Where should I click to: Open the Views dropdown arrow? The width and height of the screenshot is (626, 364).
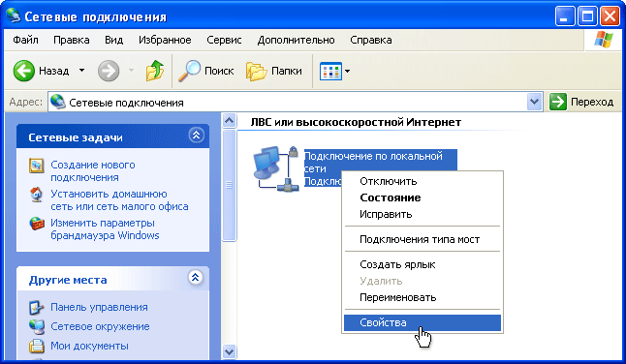pyautogui.click(x=347, y=72)
